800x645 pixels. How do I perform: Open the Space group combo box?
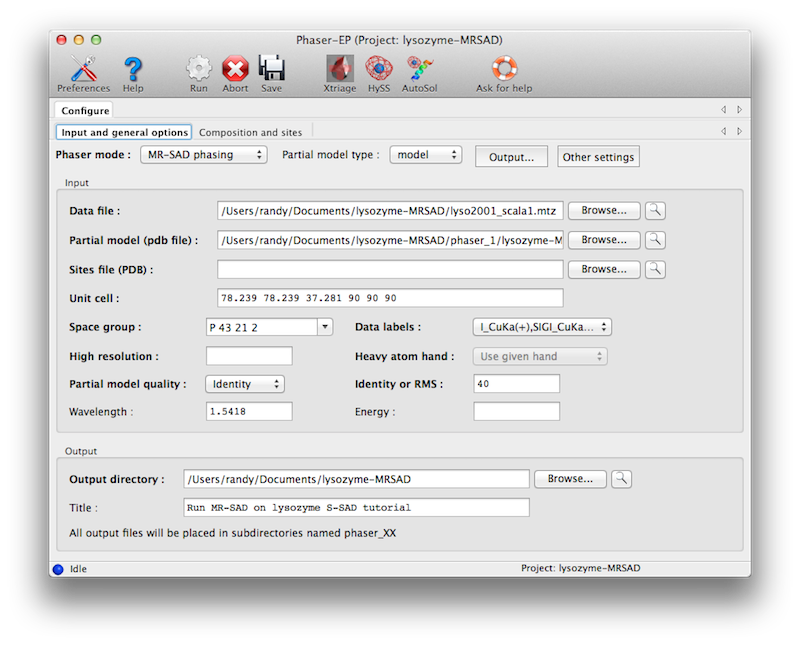[x=269, y=327]
